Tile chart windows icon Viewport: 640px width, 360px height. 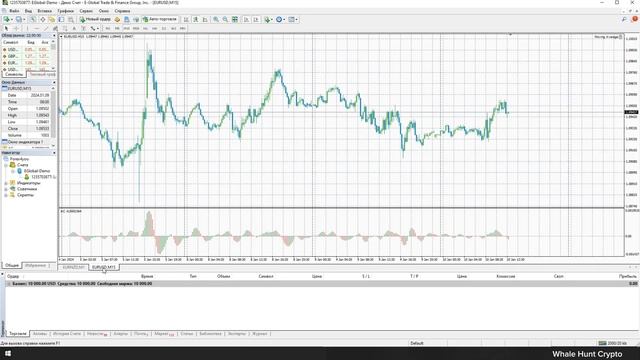[x=235, y=19]
